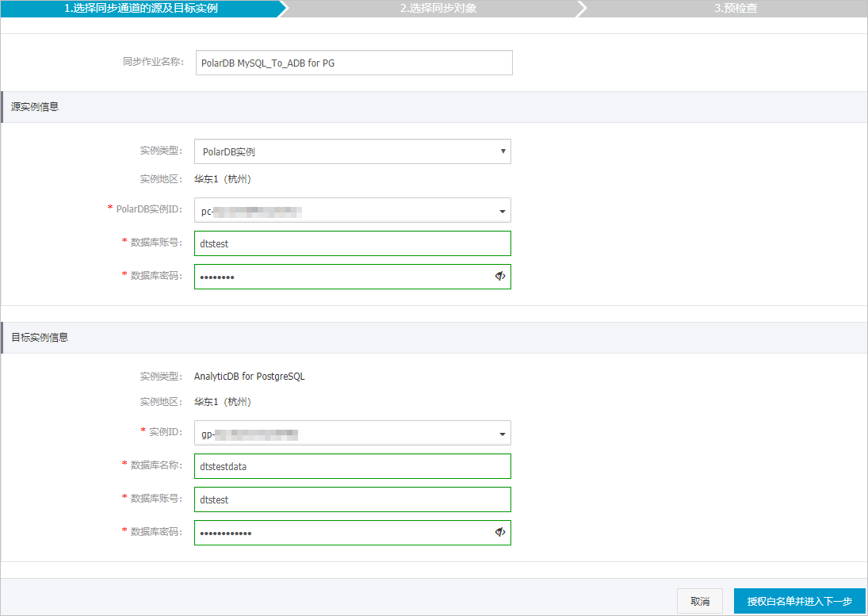
Task: Reveal the target database password via eye icon
Action: pos(500,532)
